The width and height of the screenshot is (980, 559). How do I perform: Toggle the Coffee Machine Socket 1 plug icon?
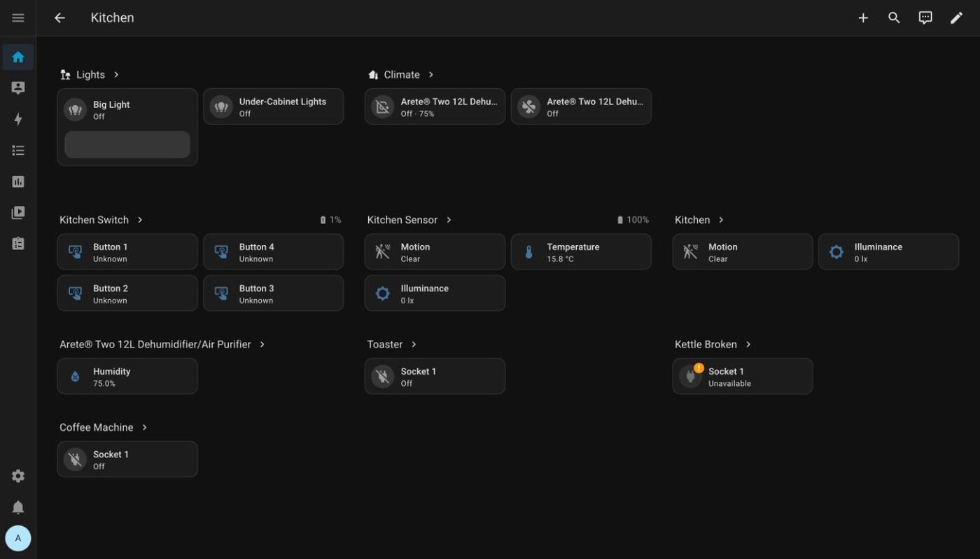76,460
